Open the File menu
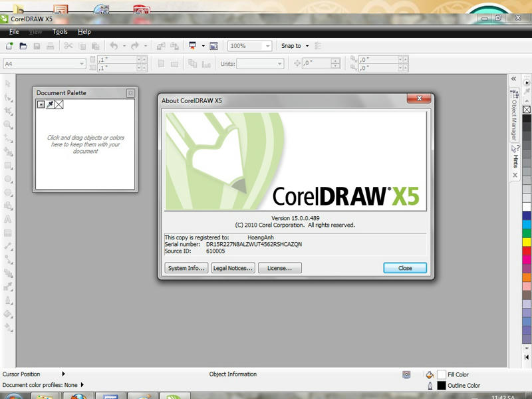The height and width of the screenshot is (399, 532). coord(14,32)
